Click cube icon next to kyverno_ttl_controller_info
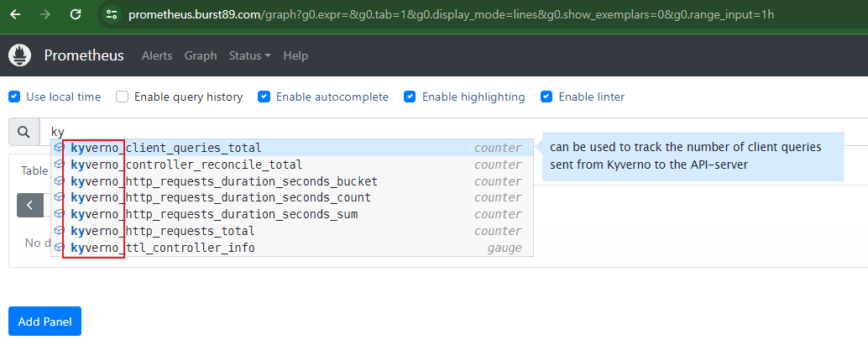 click(60, 248)
